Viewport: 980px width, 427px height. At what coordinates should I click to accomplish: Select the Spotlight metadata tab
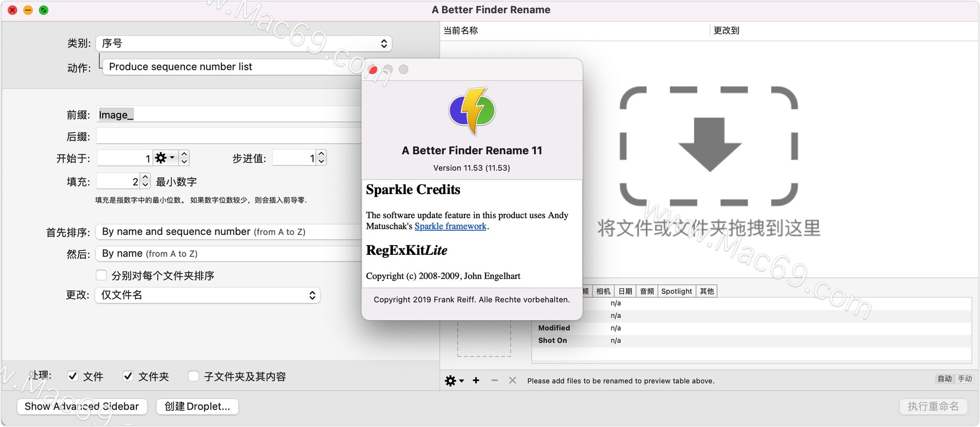[677, 291]
